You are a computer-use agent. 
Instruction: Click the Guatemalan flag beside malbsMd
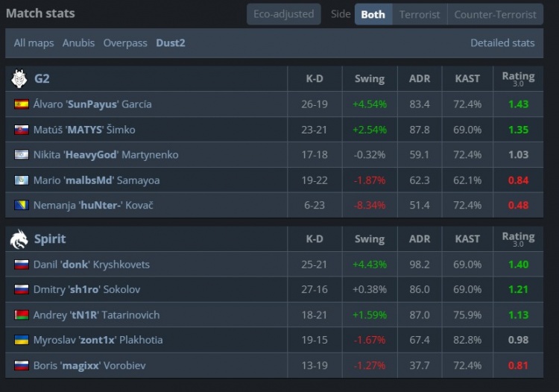[21, 180]
